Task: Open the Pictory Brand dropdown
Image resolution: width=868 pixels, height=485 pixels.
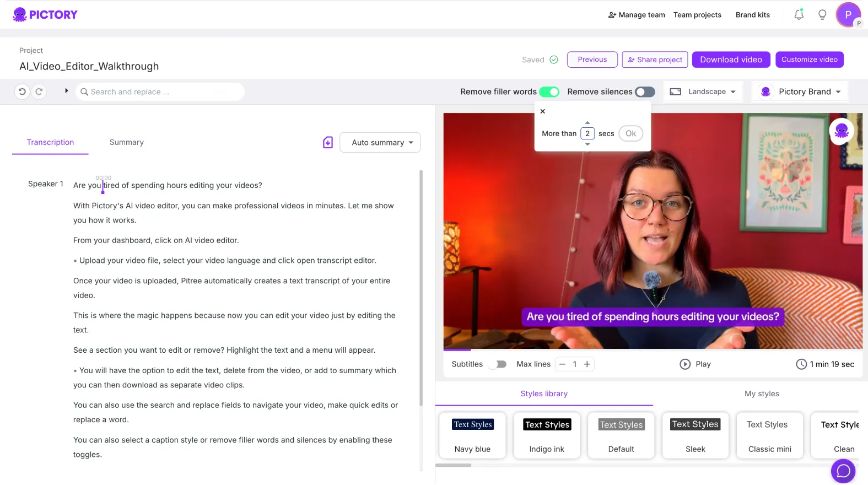Action: pos(800,92)
